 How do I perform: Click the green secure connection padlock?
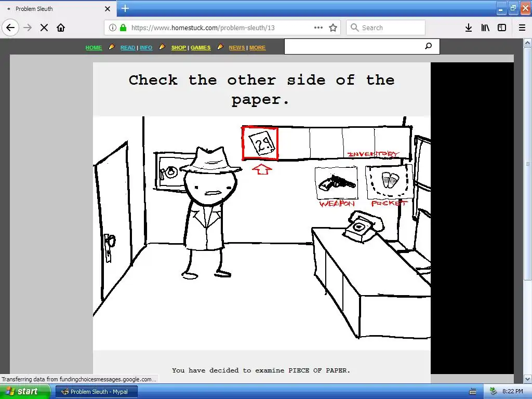click(x=123, y=28)
